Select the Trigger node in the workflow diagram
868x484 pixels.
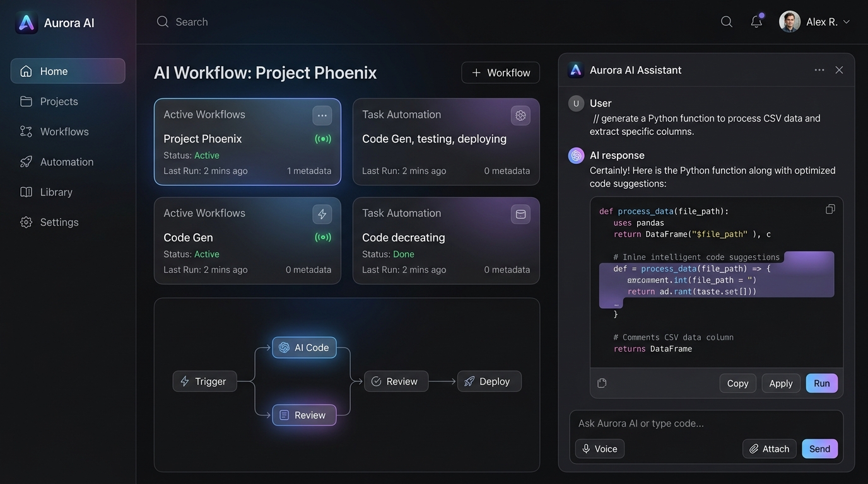pyautogui.click(x=205, y=381)
